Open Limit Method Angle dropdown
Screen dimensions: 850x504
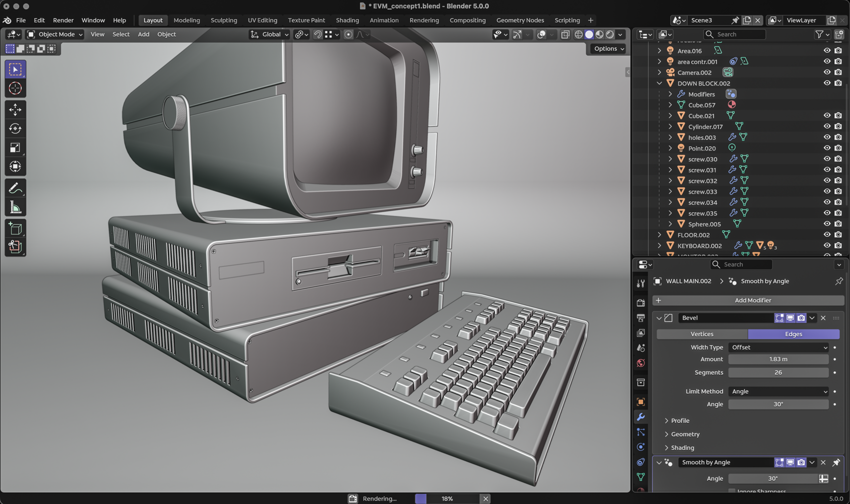click(x=779, y=391)
